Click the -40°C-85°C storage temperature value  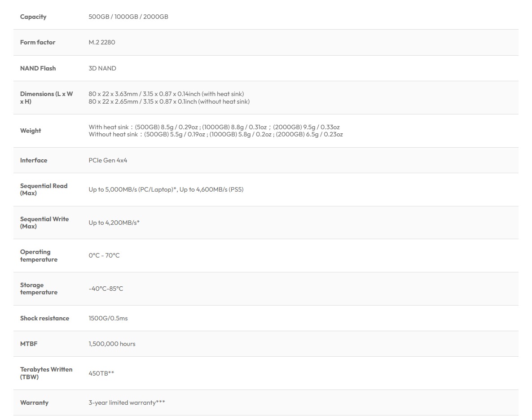coord(106,289)
